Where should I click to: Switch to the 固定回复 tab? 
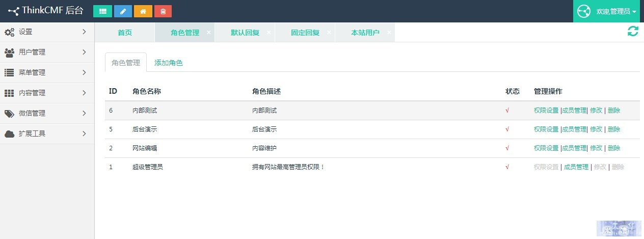[x=305, y=33]
